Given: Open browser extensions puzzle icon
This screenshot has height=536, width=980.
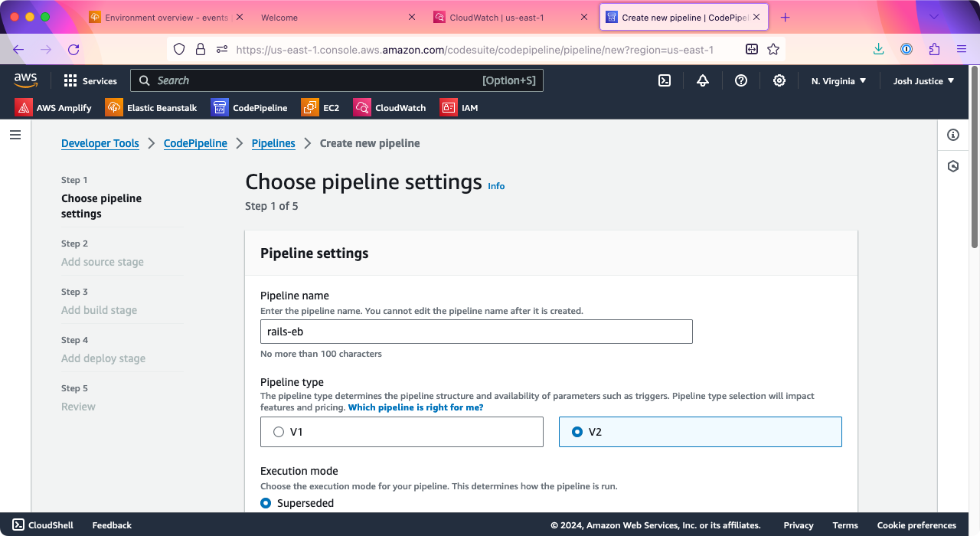Looking at the screenshot, I should coord(934,49).
